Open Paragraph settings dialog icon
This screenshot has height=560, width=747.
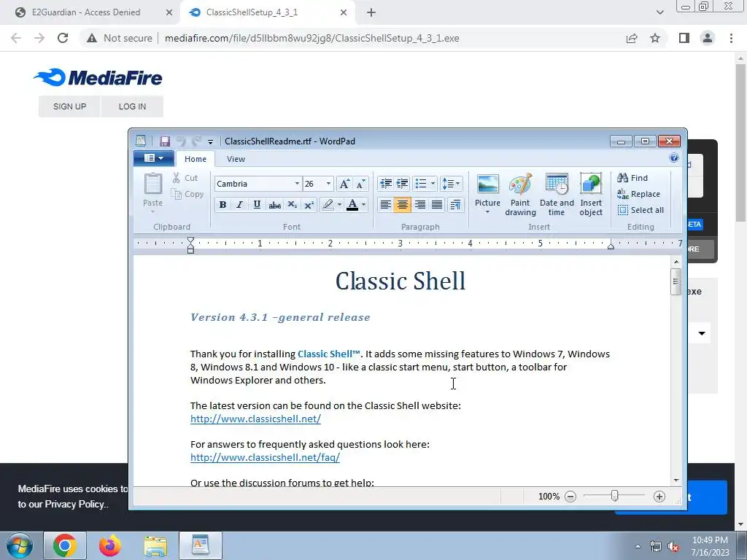(455, 205)
